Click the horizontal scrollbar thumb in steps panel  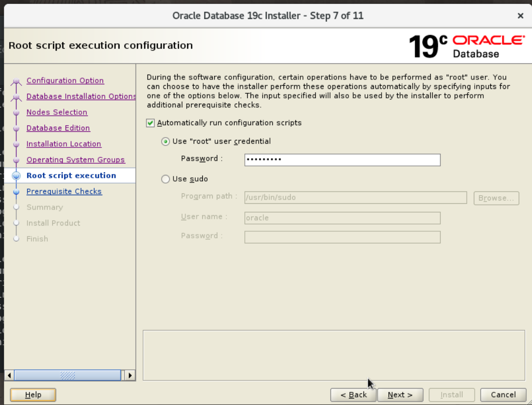(x=68, y=375)
